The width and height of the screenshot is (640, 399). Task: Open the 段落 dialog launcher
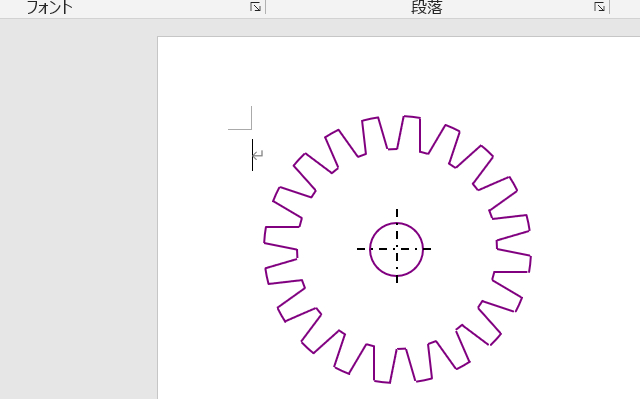(x=599, y=7)
